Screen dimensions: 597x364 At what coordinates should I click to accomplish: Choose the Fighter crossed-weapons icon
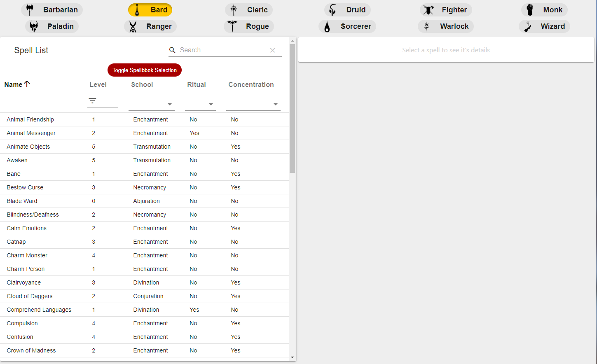(x=428, y=10)
